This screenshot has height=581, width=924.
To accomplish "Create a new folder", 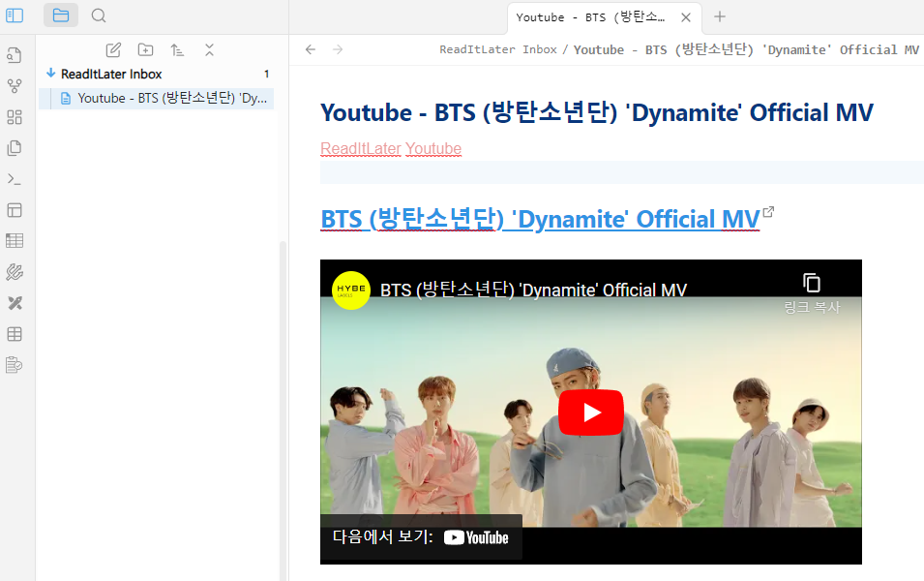I will (145, 50).
